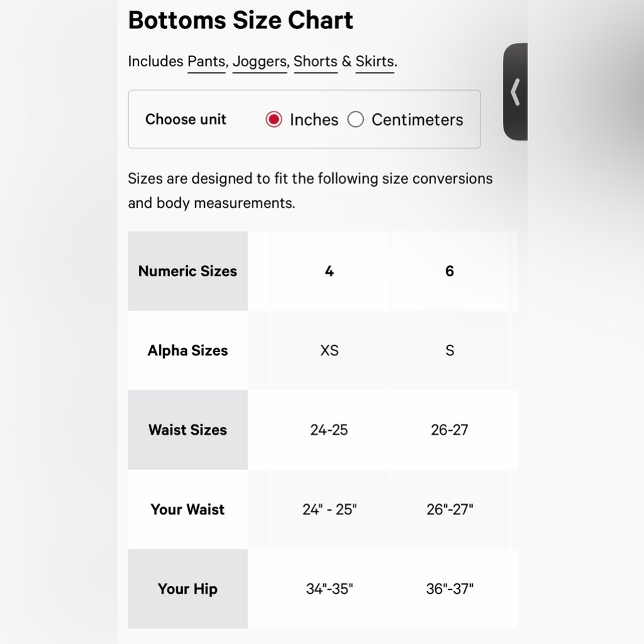
Task: Click the Bottoms Size Chart heading
Action: pos(241,20)
